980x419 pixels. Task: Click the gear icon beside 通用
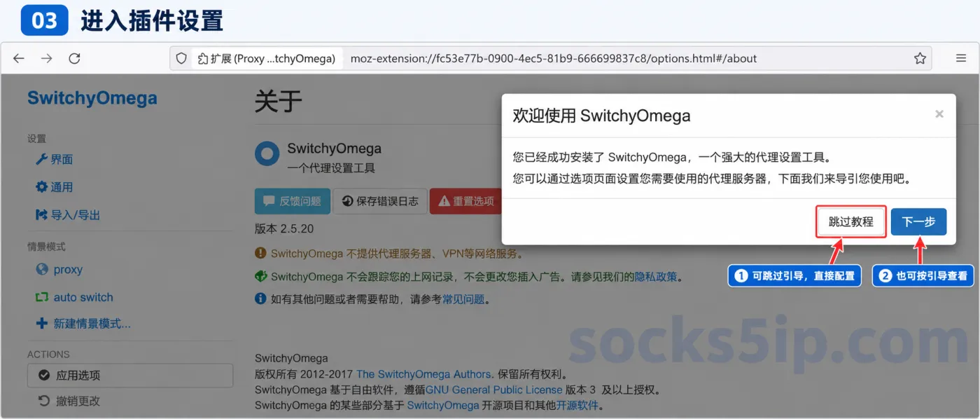pyautogui.click(x=41, y=187)
